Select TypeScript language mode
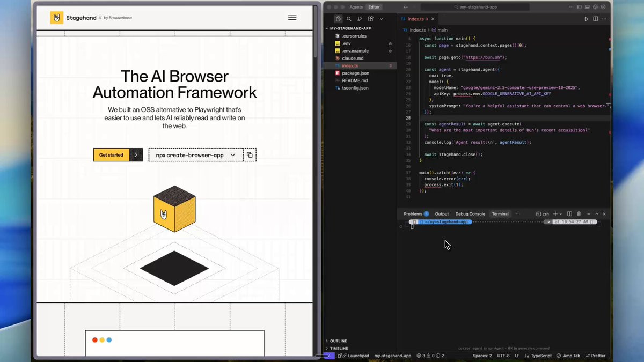Screen dimensions: 644x362 pos(538,356)
